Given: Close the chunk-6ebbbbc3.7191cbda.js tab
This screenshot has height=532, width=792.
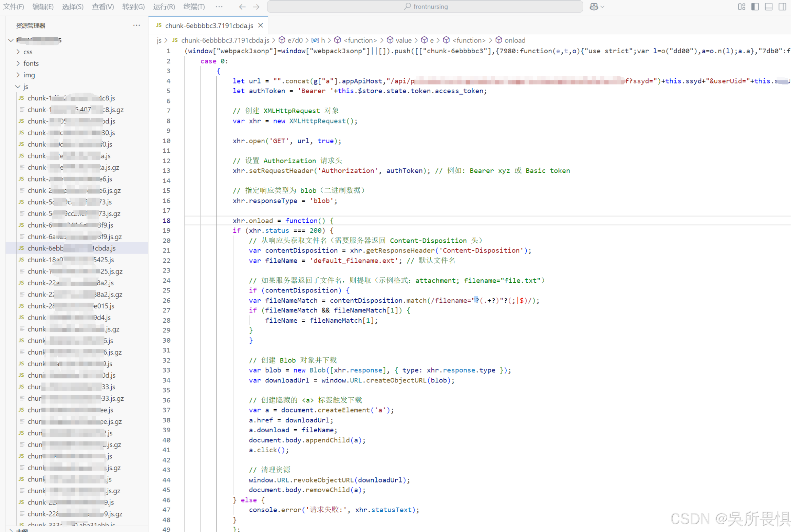Looking at the screenshot, I should click(261, 25).
